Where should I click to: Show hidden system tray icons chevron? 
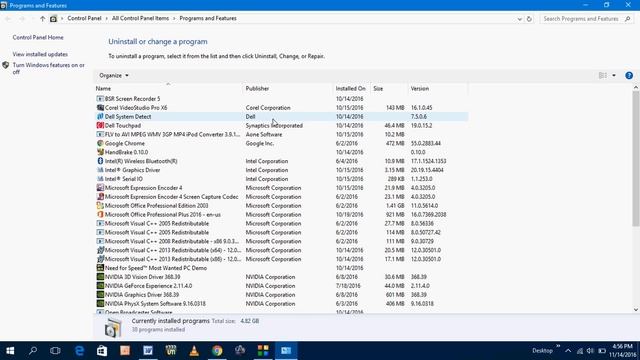point(568,351)
